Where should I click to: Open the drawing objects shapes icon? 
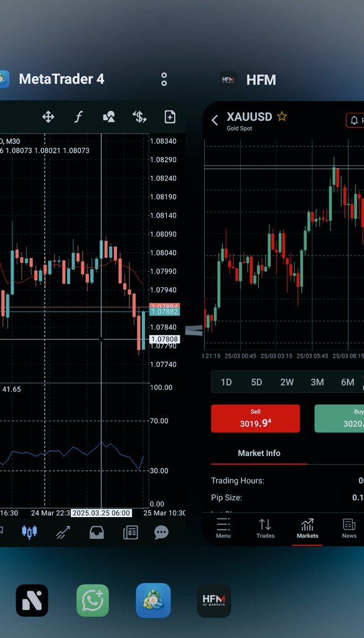click(x=109, y=117)
